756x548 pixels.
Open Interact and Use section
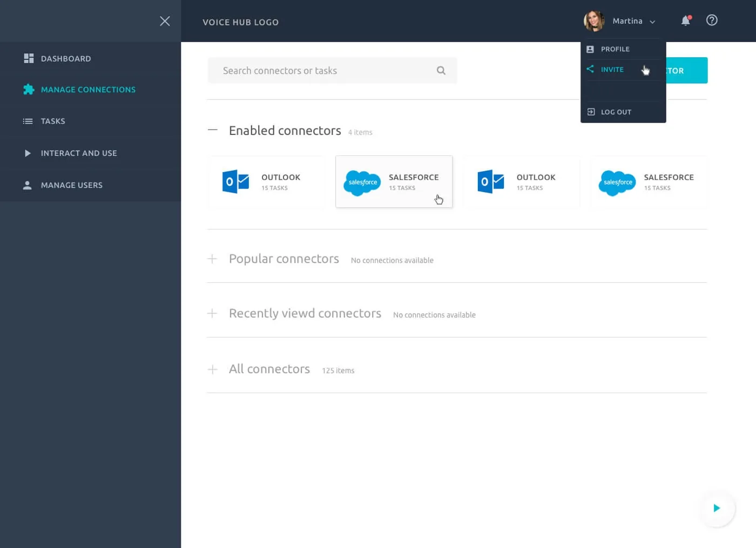90,153
